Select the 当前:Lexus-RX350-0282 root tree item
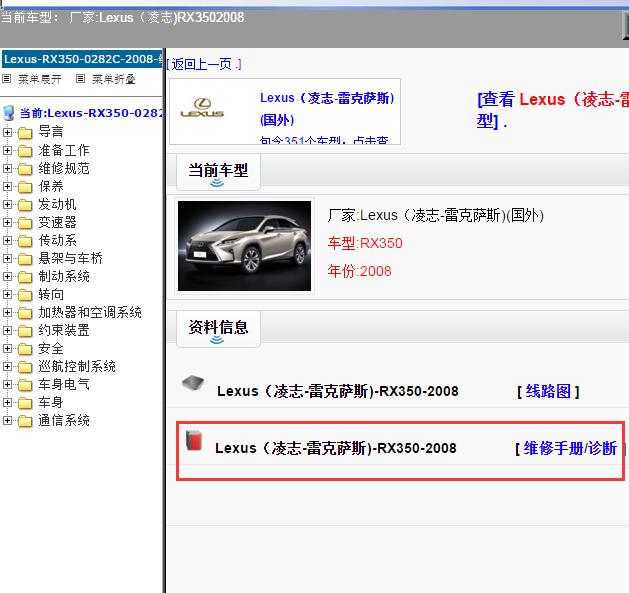629x593 pixels. pos(91,113)
